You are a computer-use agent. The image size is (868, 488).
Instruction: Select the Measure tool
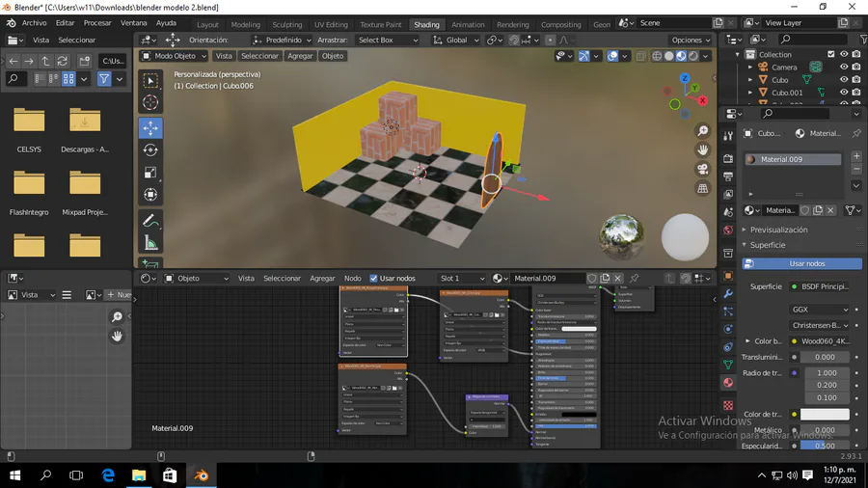click(150, 243)
